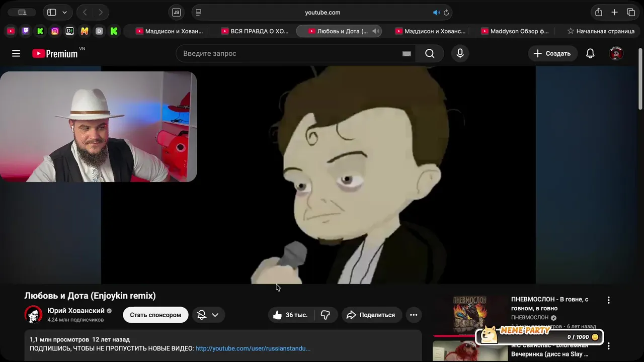
Task: Dislike the video with thumbs down
Action: [326, 315]
